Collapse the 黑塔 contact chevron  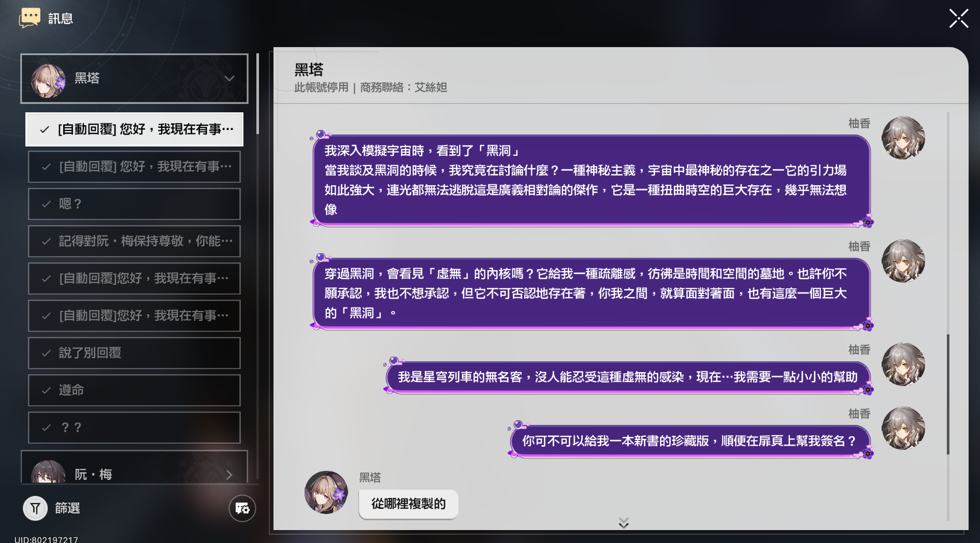[229, 78]
